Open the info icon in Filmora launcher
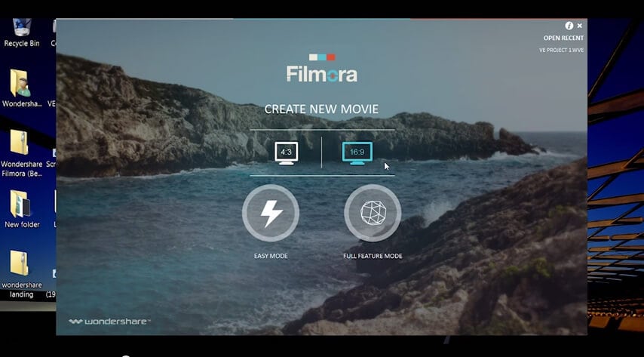Viewport: 644px width, 357px height. coord(569,26)
